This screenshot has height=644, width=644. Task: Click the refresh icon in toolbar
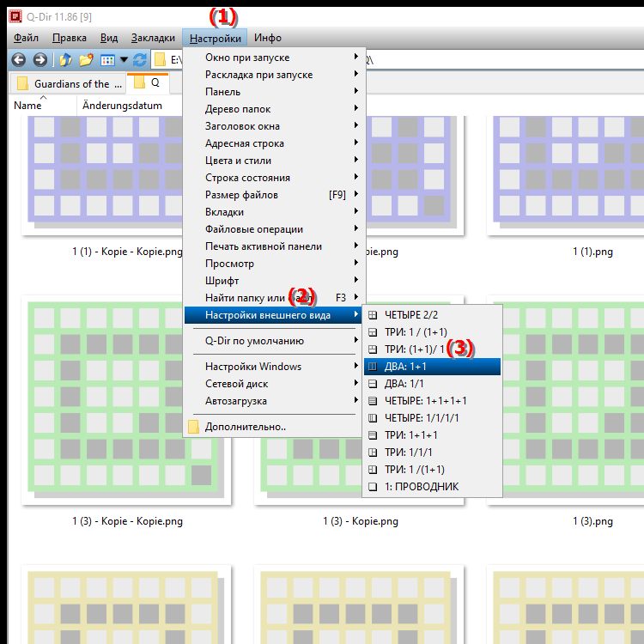pos(140,60)
